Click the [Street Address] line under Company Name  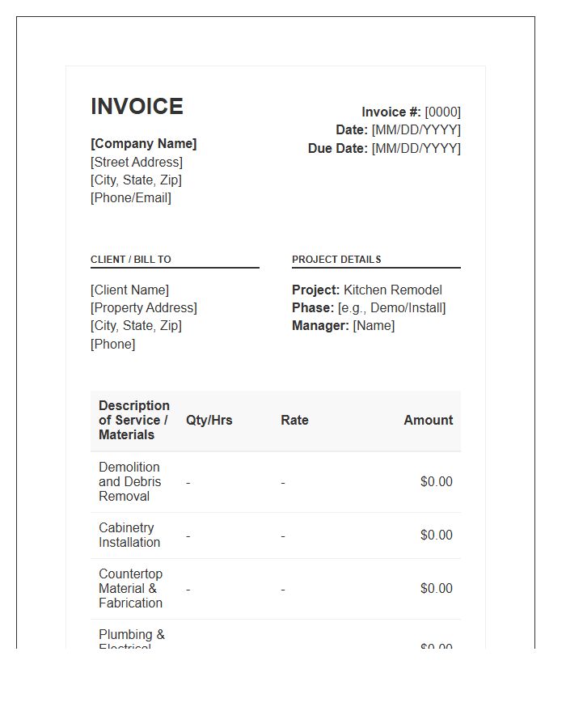click(x=137, y=162)
